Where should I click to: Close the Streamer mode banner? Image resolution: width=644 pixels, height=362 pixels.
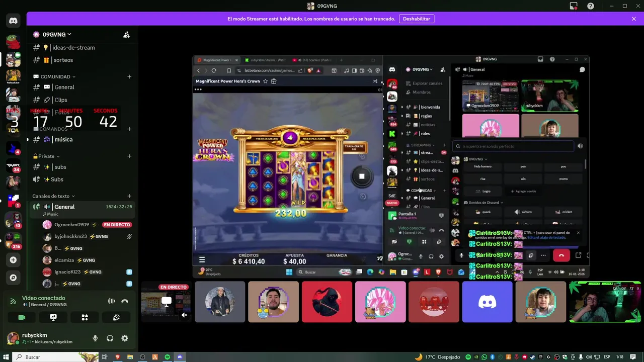pos(634,19)
